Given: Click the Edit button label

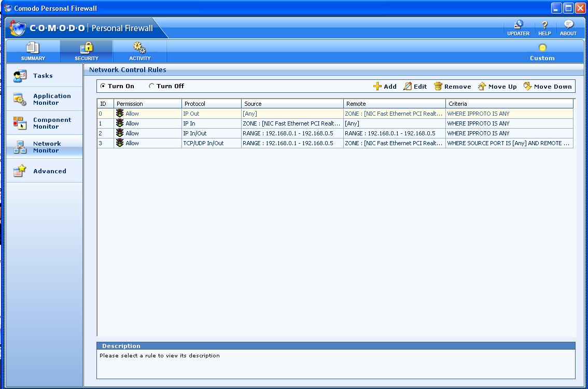Looking at the screenshot, I should [x=421, y=87].
